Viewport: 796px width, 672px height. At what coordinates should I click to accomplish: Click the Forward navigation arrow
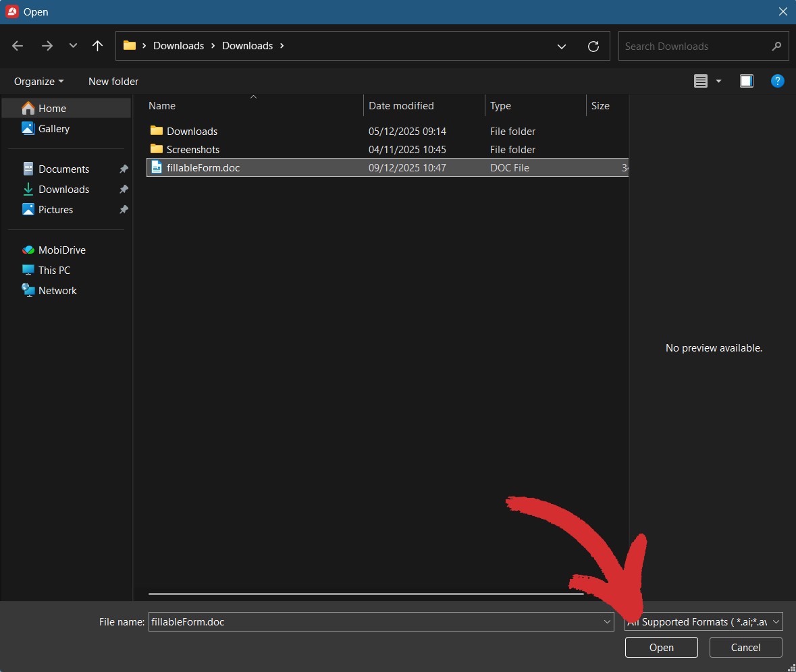point(47,46)
